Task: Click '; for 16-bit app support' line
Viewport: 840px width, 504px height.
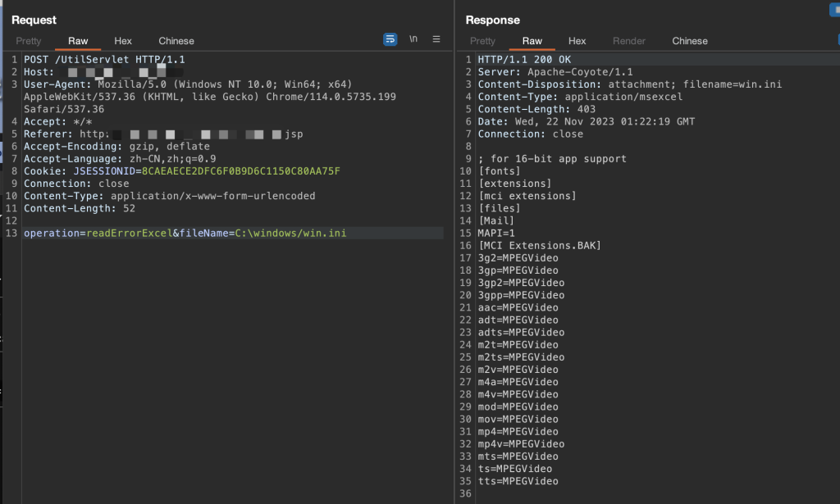Action: (552, 158)
